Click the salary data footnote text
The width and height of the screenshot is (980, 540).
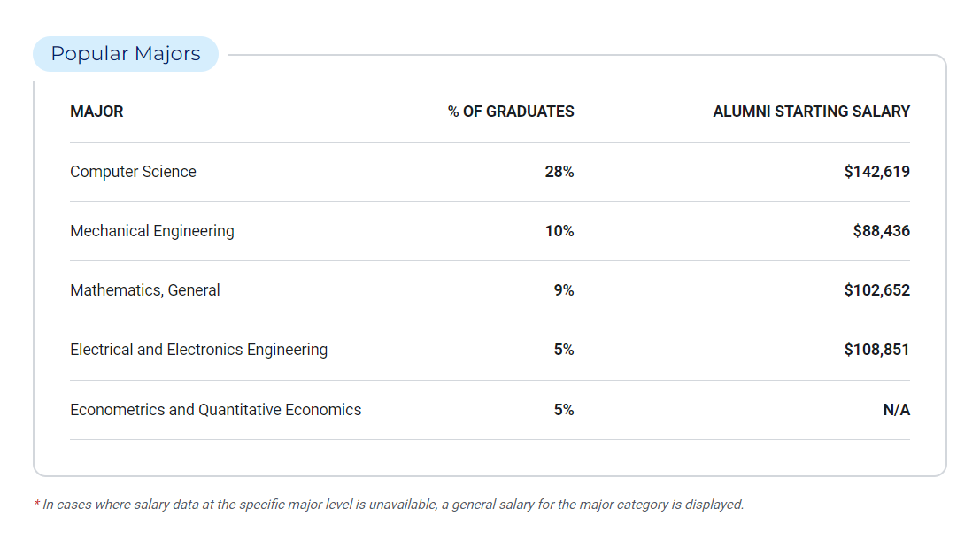(390, 505)
